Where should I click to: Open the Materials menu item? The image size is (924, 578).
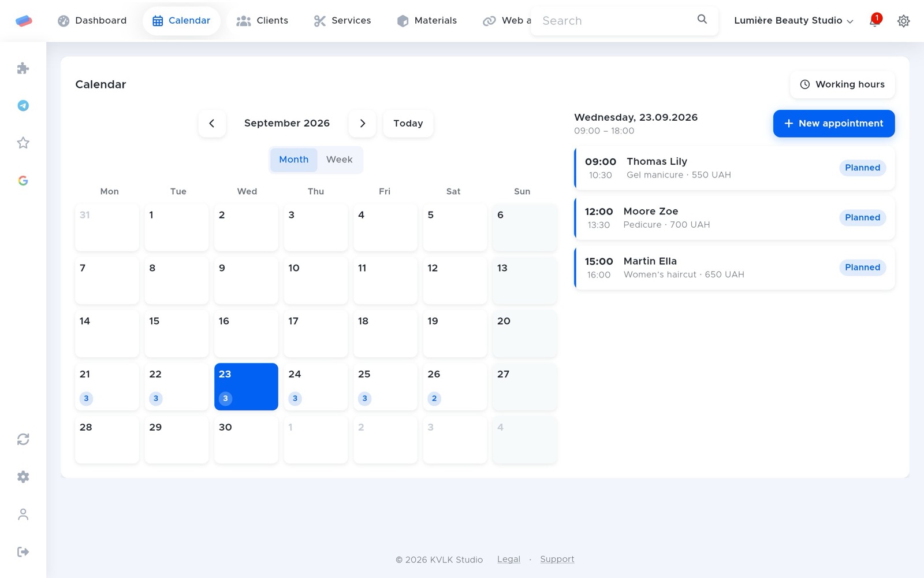pyautogui.click(x=427, y=21)
